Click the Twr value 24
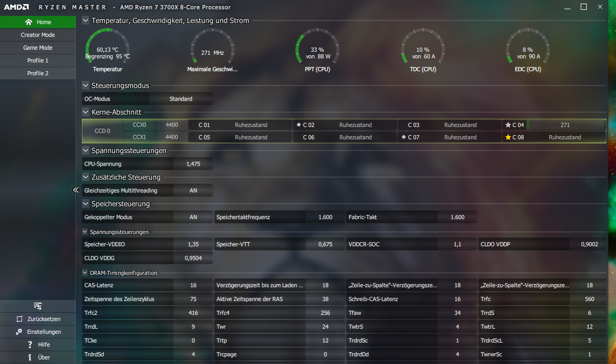Image resolution: width=616 pixels, height=364 pixels. (x=325, y=327)
